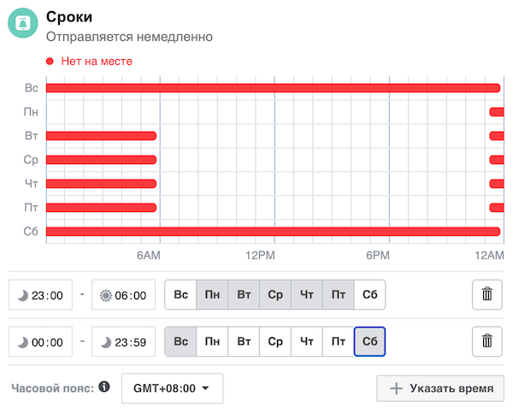Click the red Нет на месте legend dot
Screen dimensions: 513x420
tap(50, 62)
